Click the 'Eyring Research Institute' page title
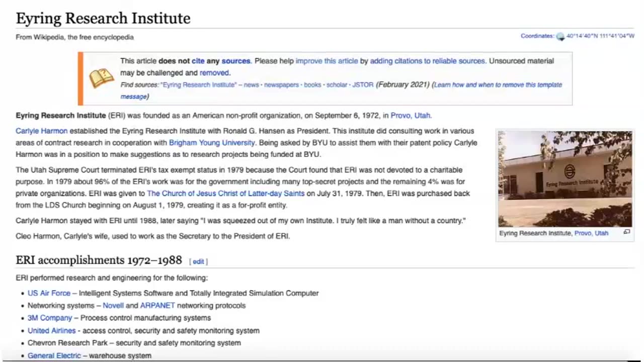Image resolution: width=644 pixels, height=362 pixels. point(103,19)
